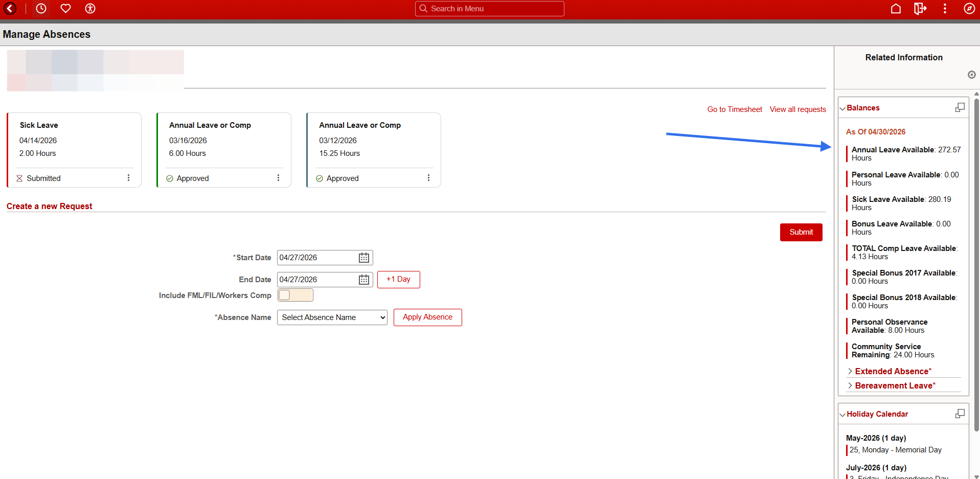Screen dimensions: 980x479
Task: Open Related Information settings gear
Action: [971, 75]
